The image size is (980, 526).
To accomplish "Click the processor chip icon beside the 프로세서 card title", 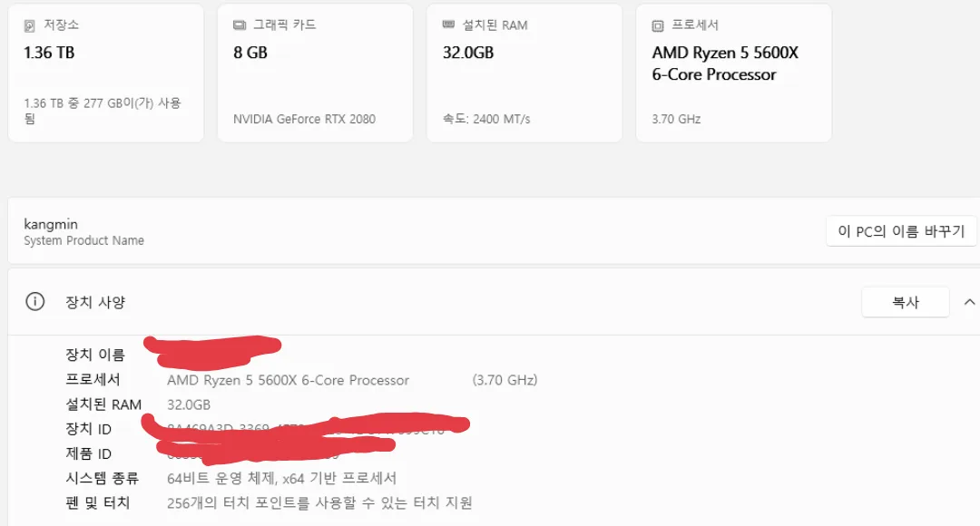I will tap(658, 25).
